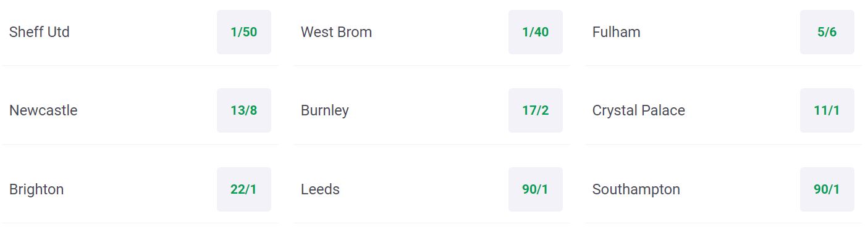The height and width of the screenshot is (235, 868).
Task: Click the Leeds team label
Action: point(320,189)
